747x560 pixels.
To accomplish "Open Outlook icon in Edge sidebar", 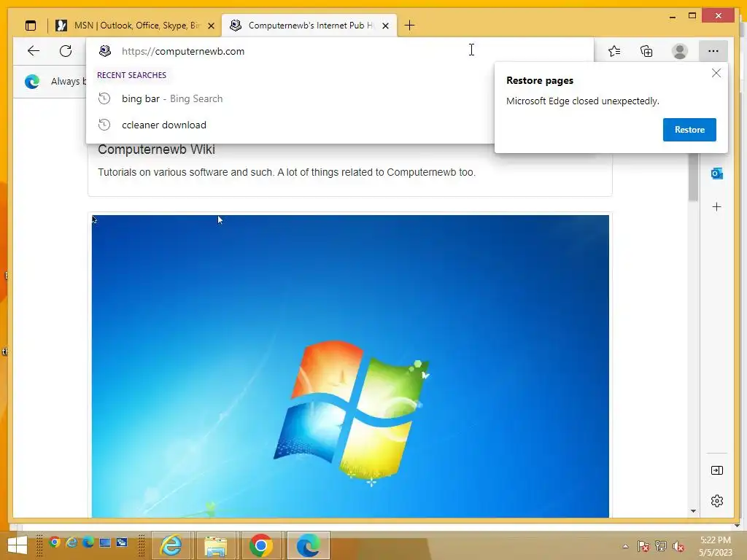I will tap(716, 174).
